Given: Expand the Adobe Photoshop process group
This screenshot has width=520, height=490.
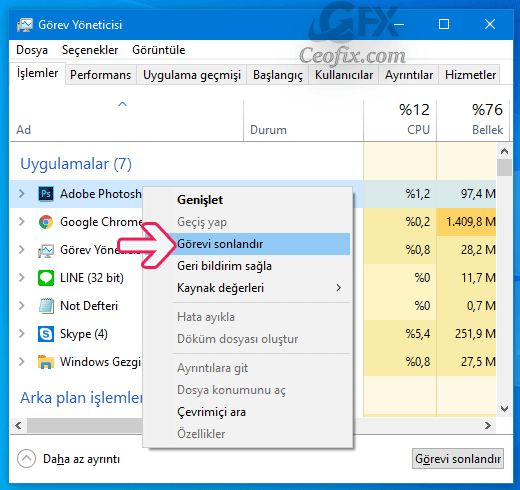Looking at the screenshot, I should click(22, 194).
